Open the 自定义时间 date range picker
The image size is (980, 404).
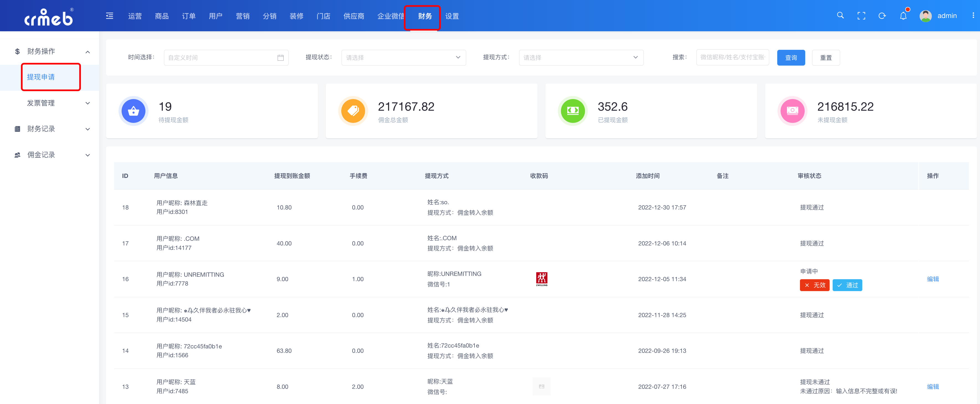(x=226, y=57)
